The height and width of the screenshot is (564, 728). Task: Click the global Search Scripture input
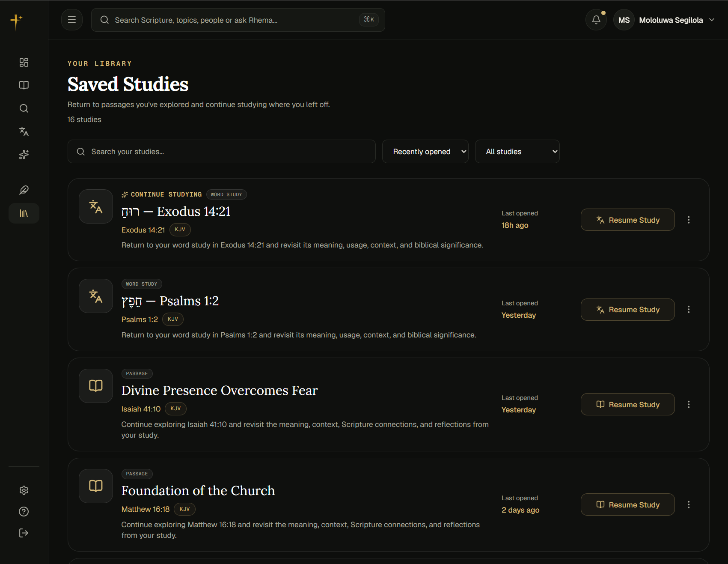238,20
